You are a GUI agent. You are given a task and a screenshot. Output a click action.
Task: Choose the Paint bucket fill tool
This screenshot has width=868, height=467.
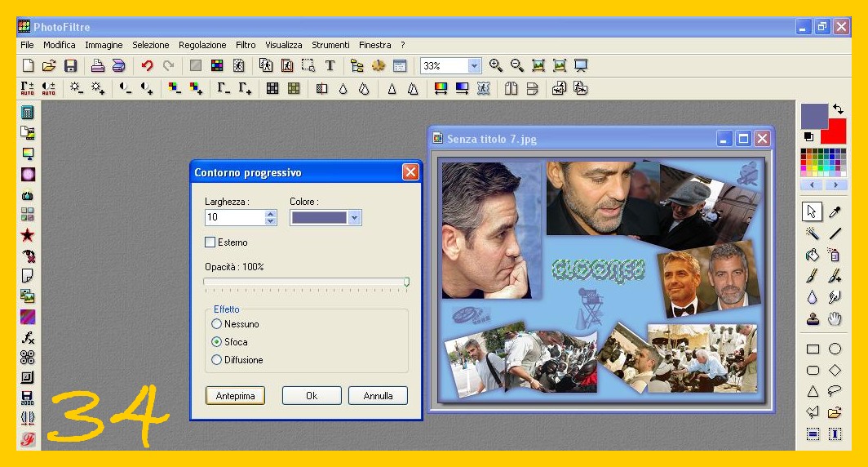(x=812, y=255)
